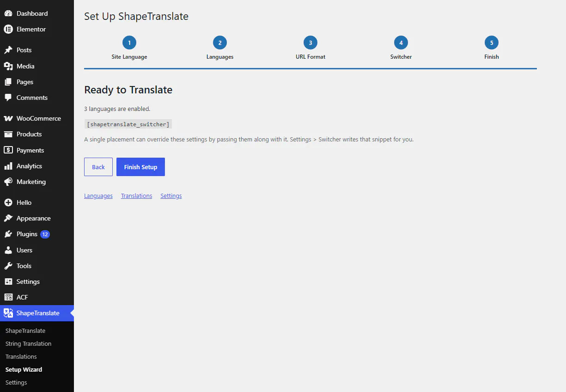Go to step 2 Languages
This screenshot has height=392, width=566.
220,48
